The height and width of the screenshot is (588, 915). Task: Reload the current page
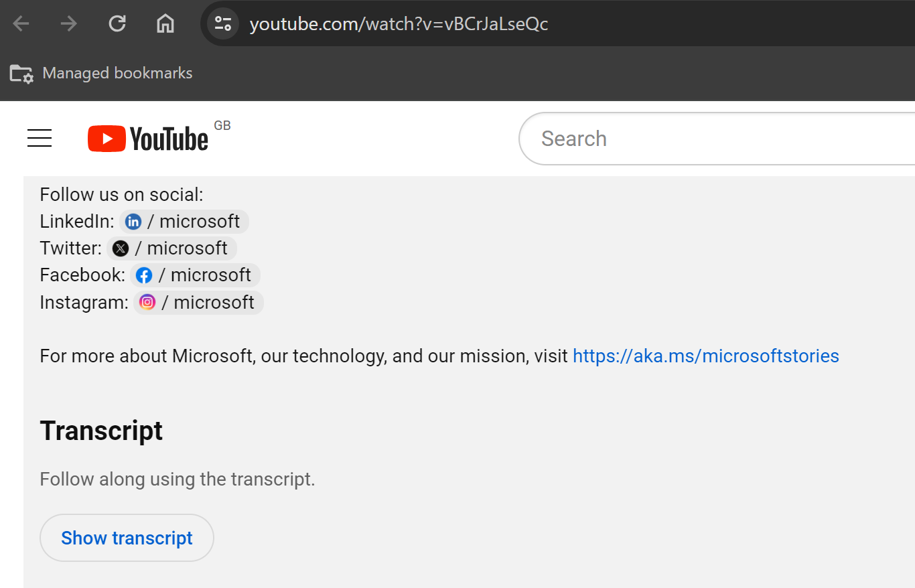click(117, 24)
